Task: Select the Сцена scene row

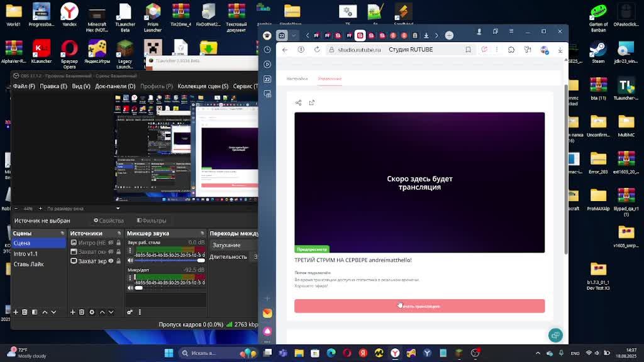Action: pyautogui.click(x=38, y=243)
